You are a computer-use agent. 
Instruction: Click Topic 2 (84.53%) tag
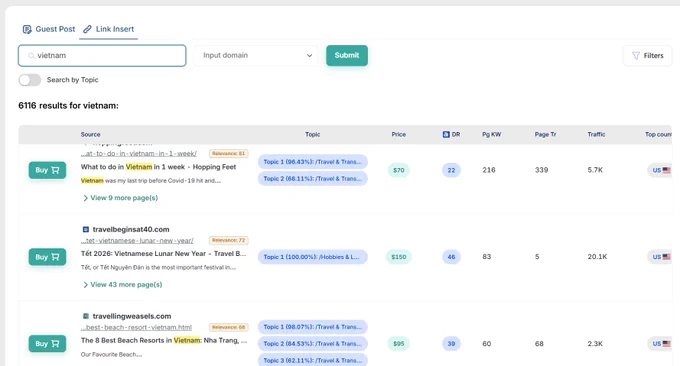point(313,343)
